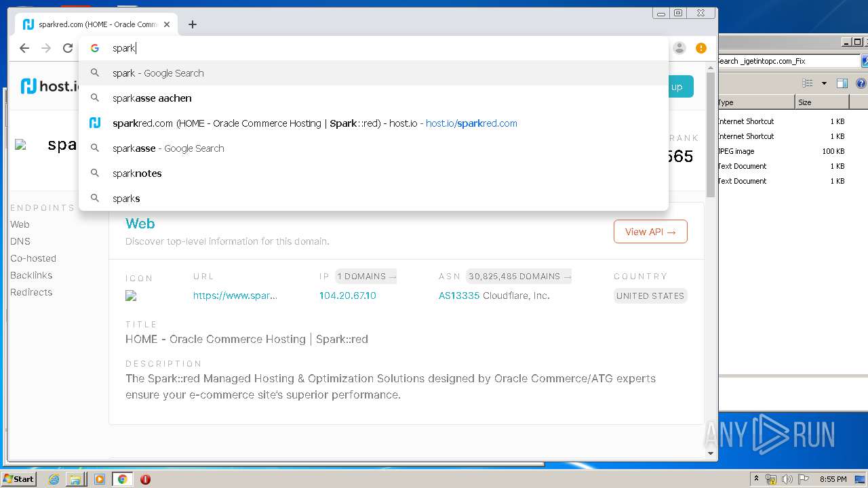Close the sparkred.com tab
The image size is (868, 488).
167,24
